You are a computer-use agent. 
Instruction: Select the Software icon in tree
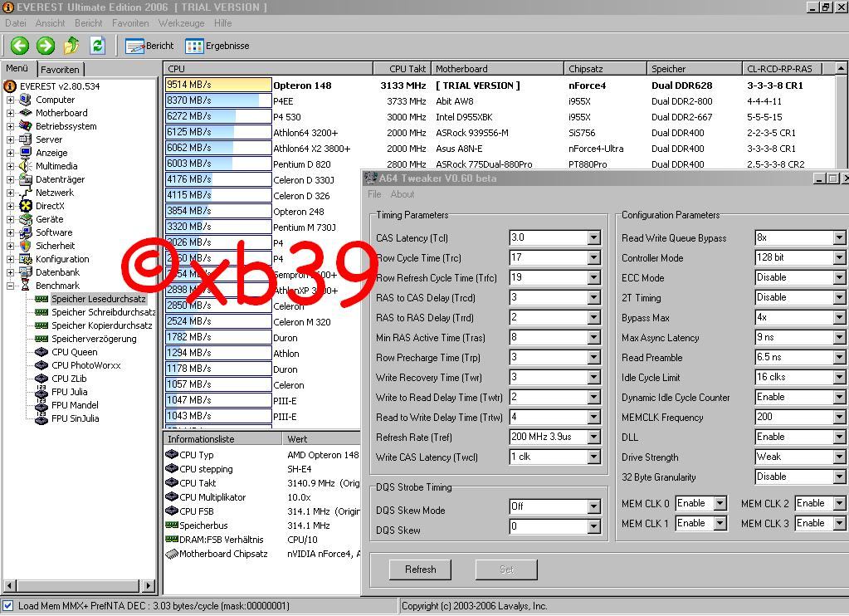[x=26, y=232]
